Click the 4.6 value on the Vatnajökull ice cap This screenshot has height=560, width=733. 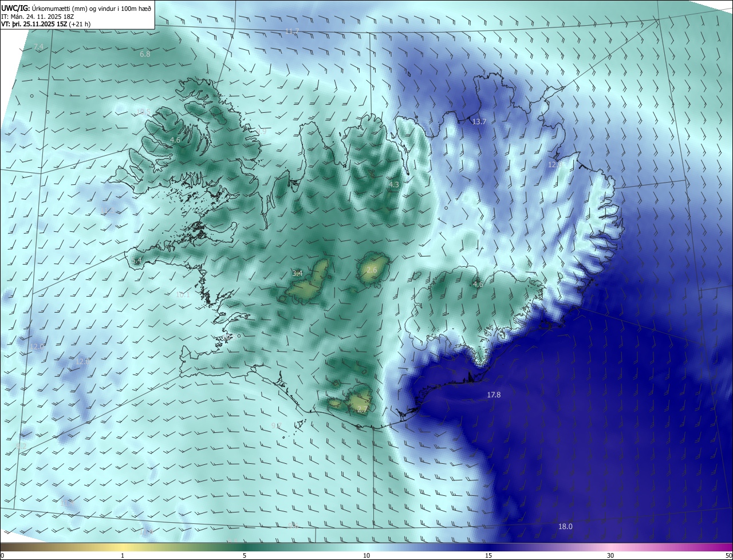click(478, 284)
